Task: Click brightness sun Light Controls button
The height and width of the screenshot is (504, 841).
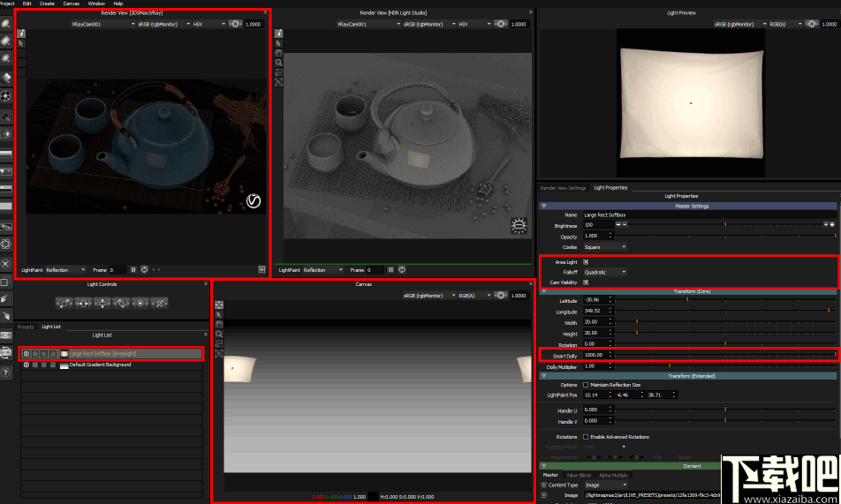Action: point(140,304)
